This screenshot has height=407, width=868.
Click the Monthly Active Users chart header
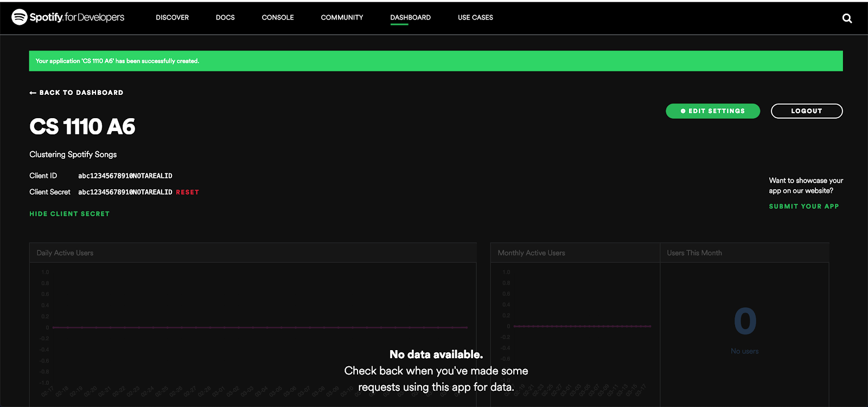click(x=531, y=253)
